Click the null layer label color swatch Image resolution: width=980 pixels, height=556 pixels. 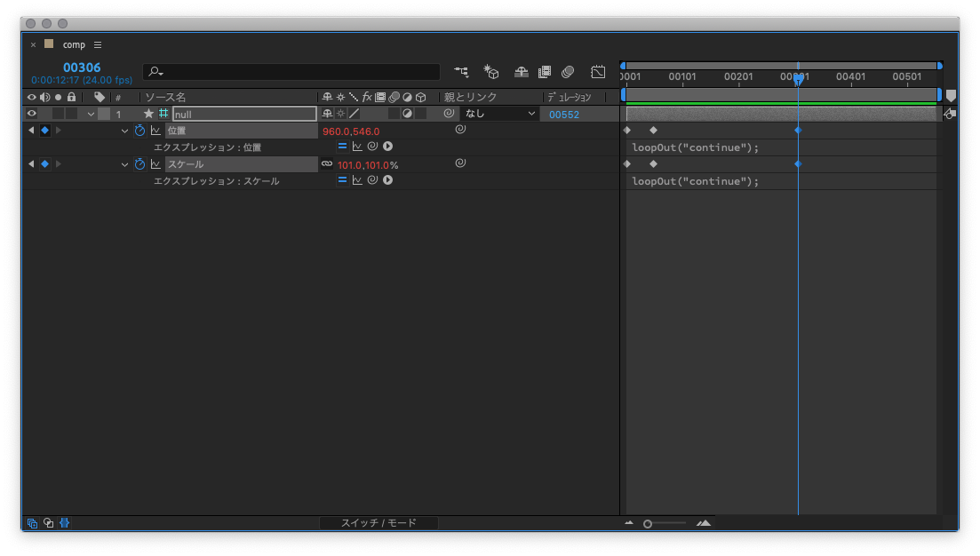click(x=104, y=114)
